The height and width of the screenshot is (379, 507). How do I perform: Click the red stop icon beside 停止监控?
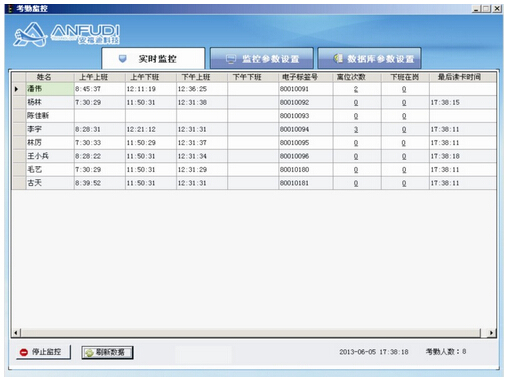[24, 352]
